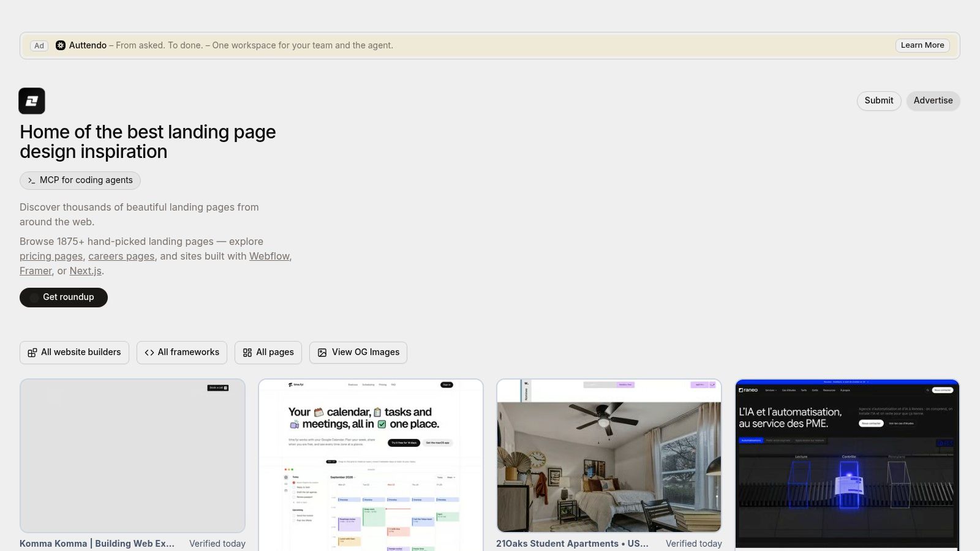The width and height of the screenshot is (980, 551).
Task: Open the Learn More ad button
Action: (922, 45)
